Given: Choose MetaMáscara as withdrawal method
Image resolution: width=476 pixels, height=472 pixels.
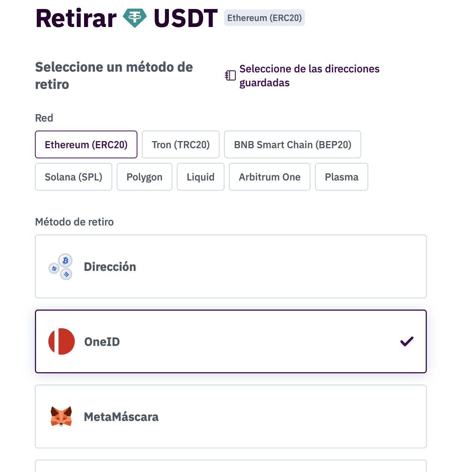Looking at the screenshot, I should click(x=230, y=416).
